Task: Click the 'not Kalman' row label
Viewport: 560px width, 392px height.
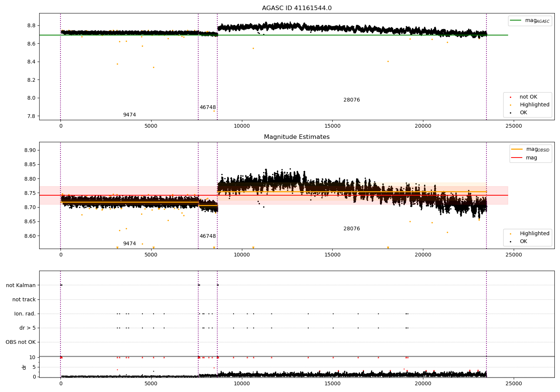Action: 21,286
